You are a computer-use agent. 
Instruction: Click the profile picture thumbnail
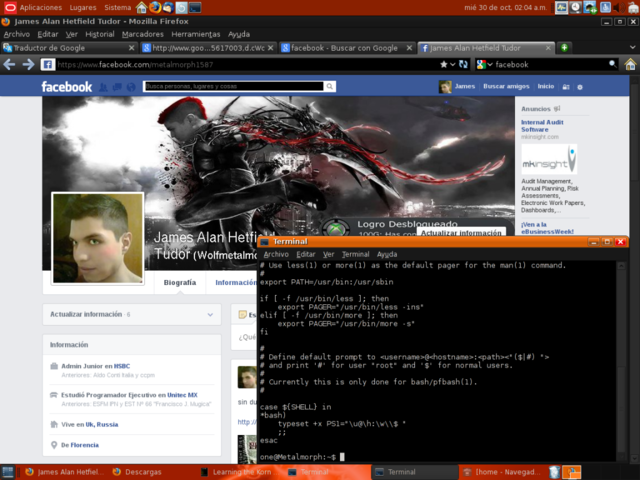(98, 238)
